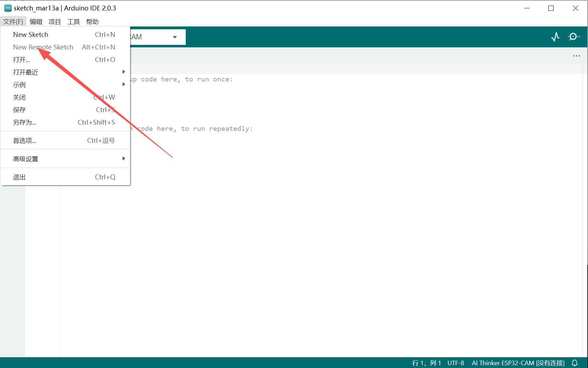Click the comment 'to run repeatedly:'
Image resolution: width=588 pixels, height=368 pixels.
pyautogui.click(x=217, y=129)
